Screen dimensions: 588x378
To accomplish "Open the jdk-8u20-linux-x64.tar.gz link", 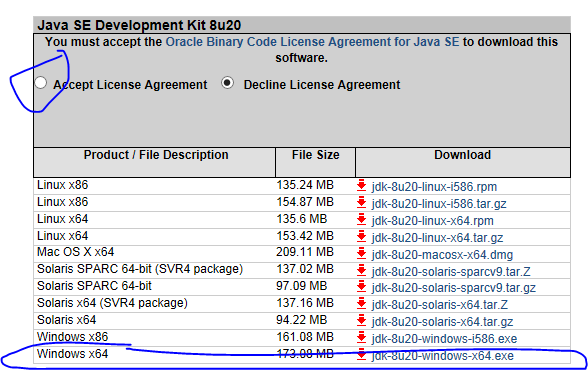I will [x=437, y=238].
